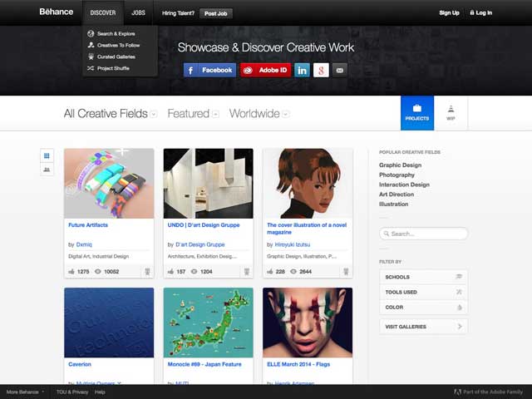Click the creative fields search box

point(425,234)
